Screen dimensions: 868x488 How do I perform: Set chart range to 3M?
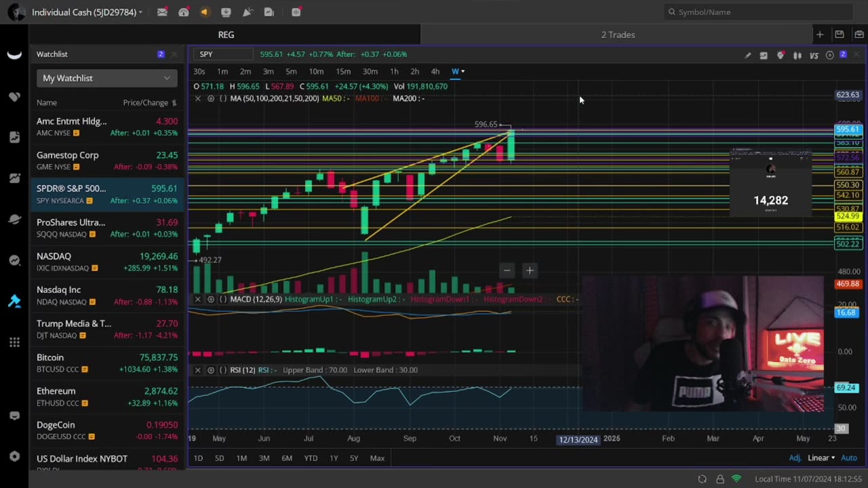click(264, 458)
